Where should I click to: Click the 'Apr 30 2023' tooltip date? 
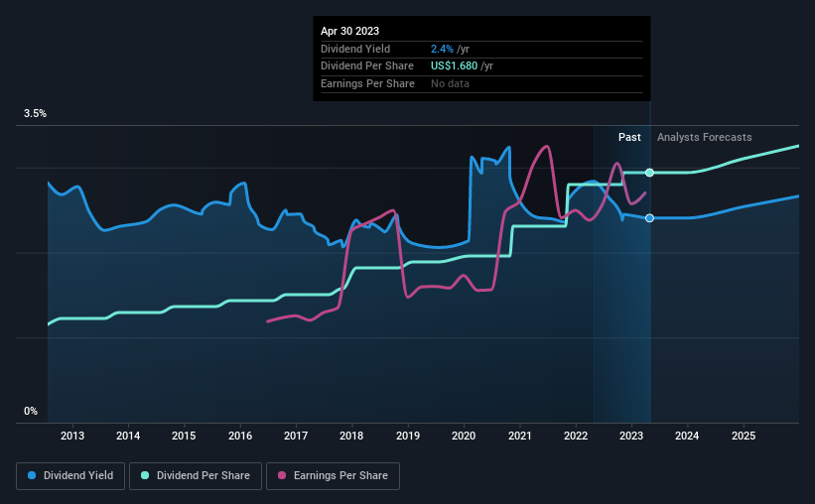tap(349, 31)
